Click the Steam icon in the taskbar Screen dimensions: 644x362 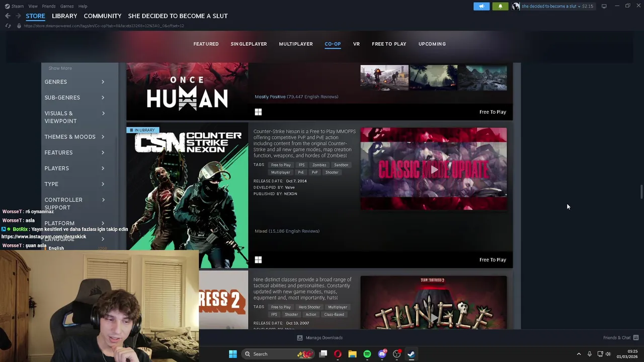coord(411,354)
